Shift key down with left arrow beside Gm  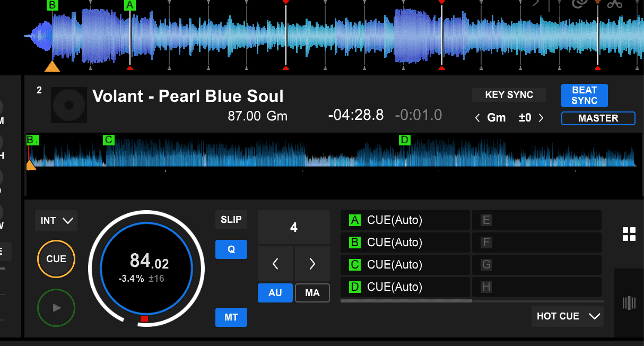click(477, 118)
